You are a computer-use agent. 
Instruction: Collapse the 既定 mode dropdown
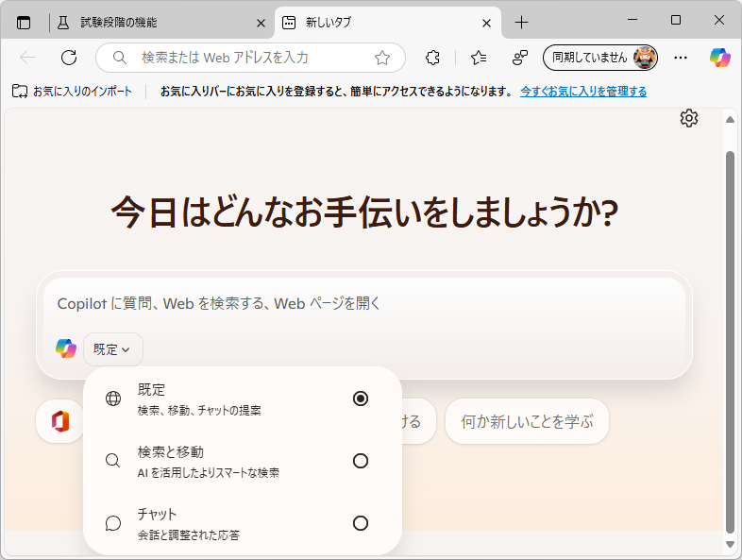tap(112, 349)
